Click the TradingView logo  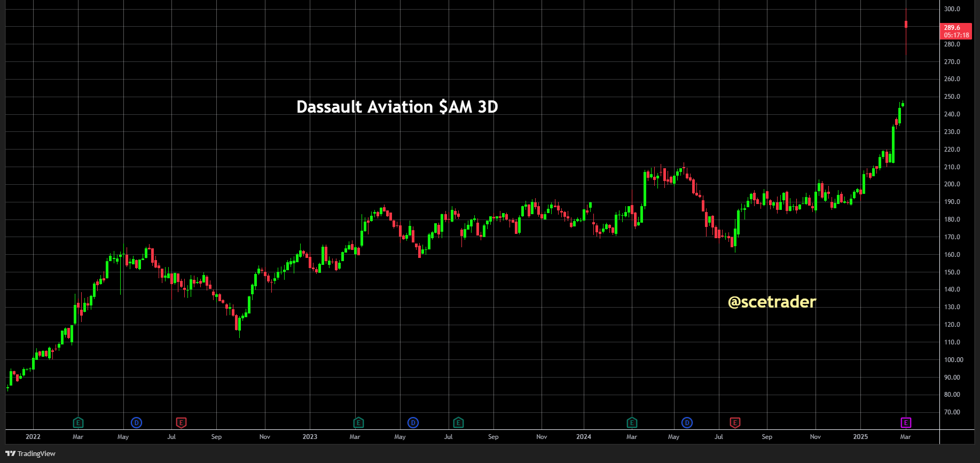pyautogui.click(x=30, y=453)
